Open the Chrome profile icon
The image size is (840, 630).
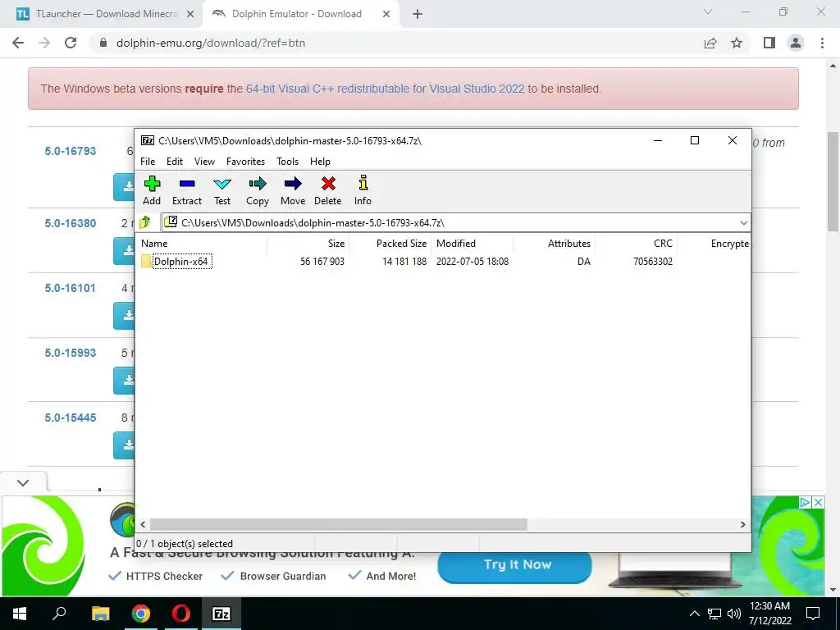coord(796,43)
